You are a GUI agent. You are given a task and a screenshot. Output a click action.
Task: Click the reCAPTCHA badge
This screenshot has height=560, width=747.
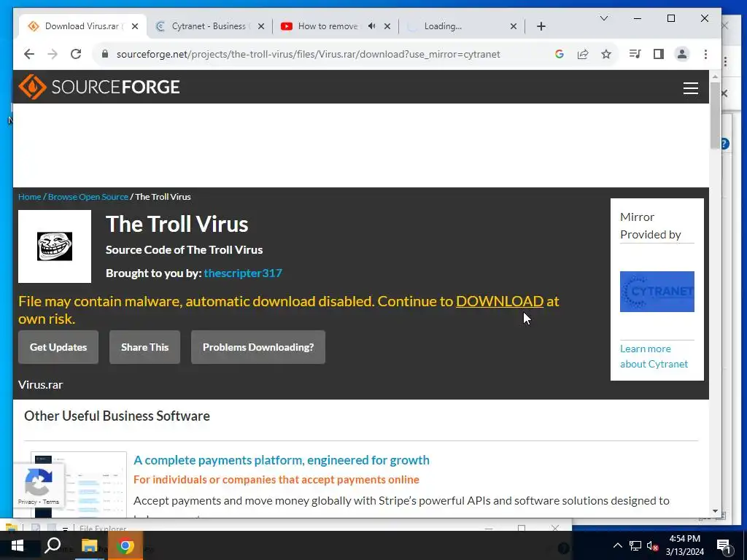click(38, 486)
